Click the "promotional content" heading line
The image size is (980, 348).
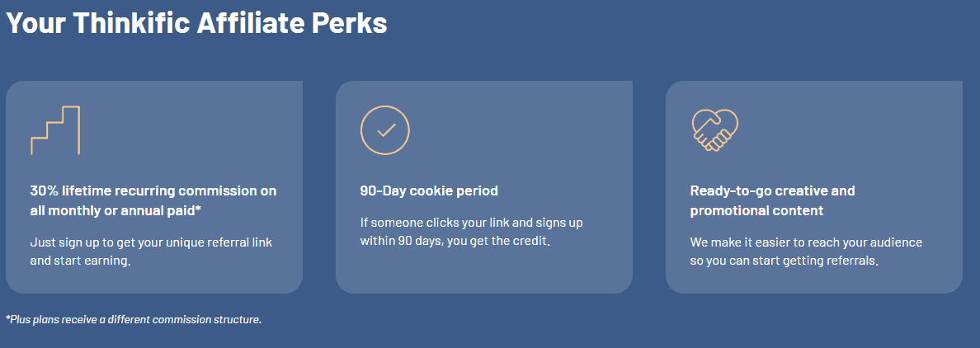coord(756,210)
